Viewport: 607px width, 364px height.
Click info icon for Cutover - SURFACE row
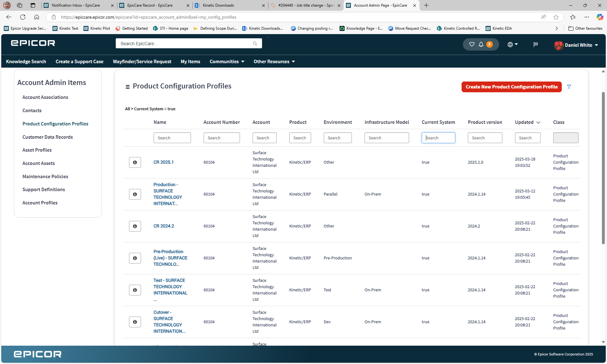tap(135, 322)
